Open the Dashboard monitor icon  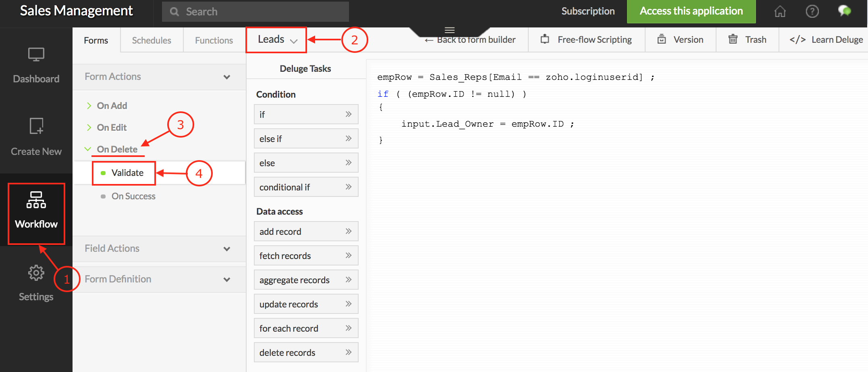[x=36, y=54]
